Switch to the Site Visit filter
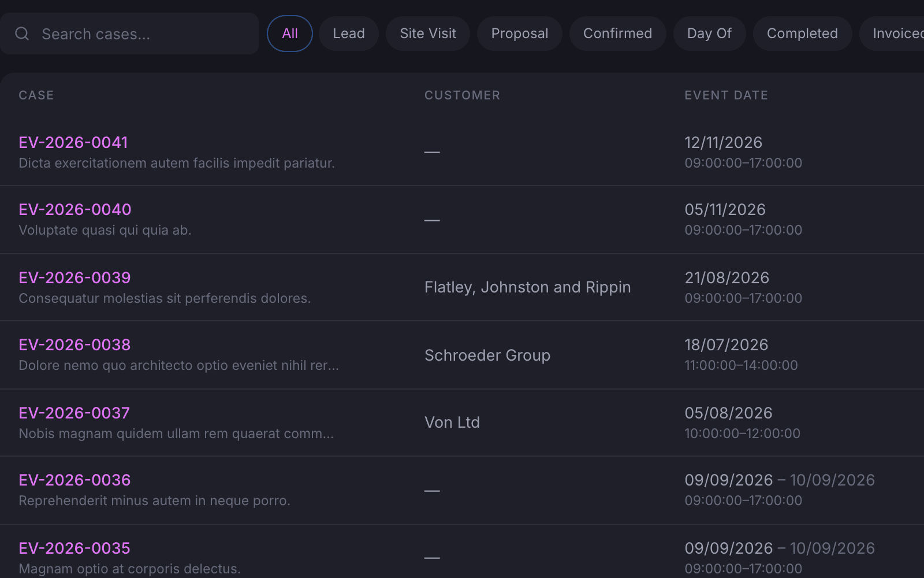The width and height of the screenshot is (924, 578). (x=428, y=34)
